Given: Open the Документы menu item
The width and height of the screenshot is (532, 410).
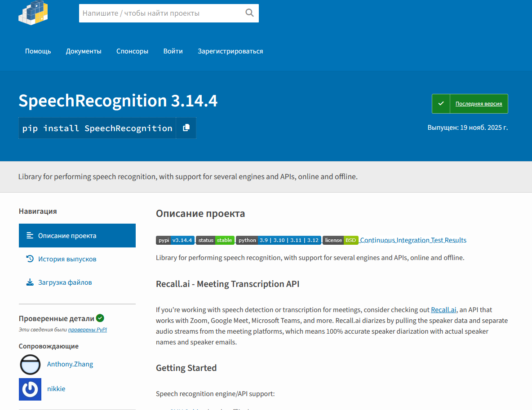Looking at the screenshot, I should pos(84,51).
